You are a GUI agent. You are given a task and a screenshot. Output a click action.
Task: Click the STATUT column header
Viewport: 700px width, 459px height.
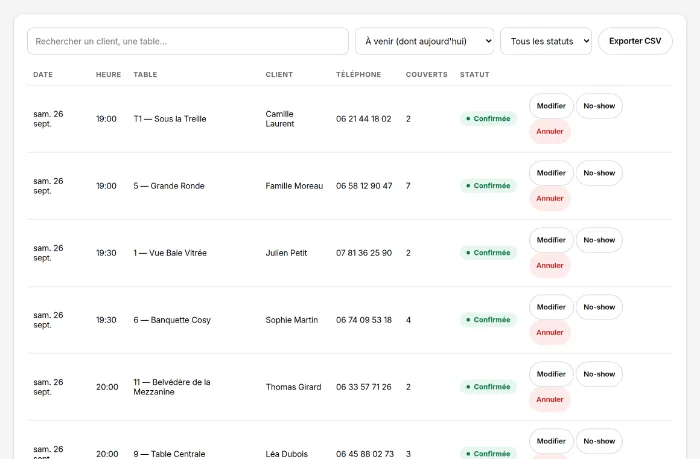(x=475, y=75)
